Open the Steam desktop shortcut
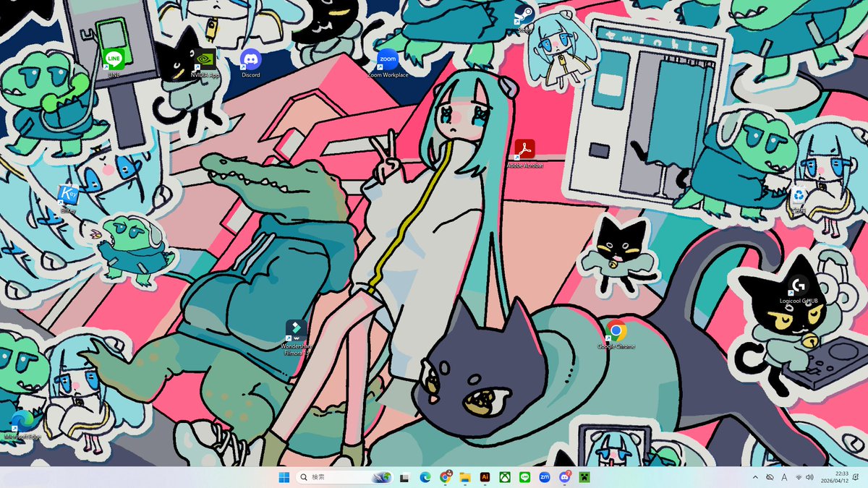Screen dimensions: 868x488 [x=524, y=17]
